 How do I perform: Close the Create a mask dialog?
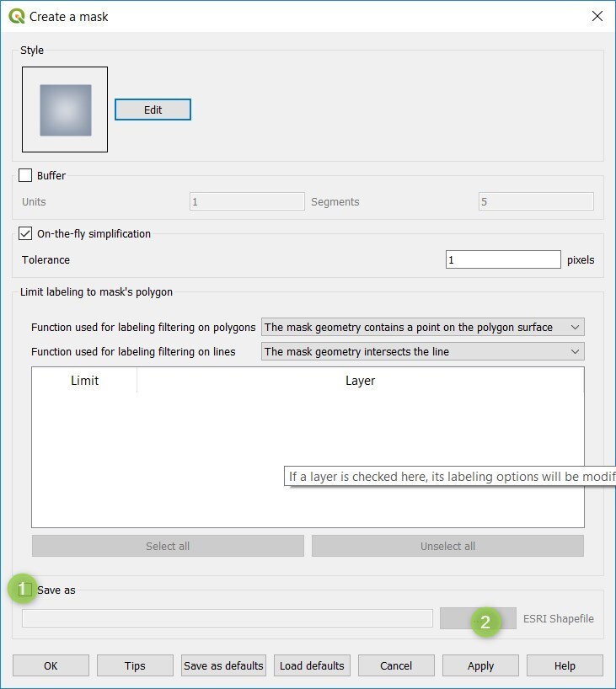[x=597, y=16]
